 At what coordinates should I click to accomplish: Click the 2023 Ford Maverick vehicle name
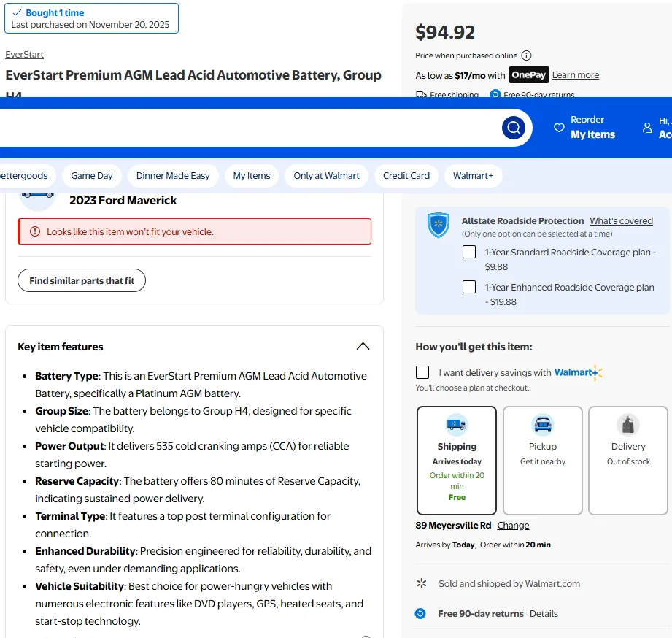pyautogui.click(x=123, y=200)
